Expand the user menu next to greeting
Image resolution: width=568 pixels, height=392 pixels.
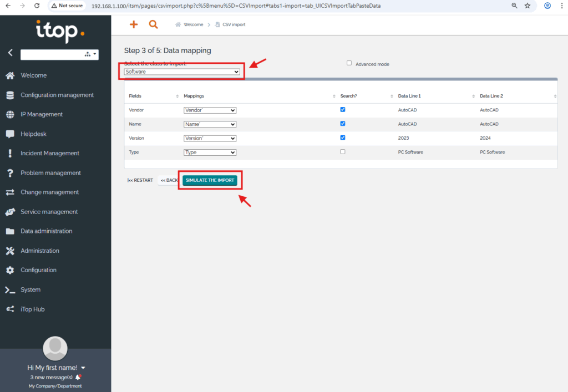83,368
